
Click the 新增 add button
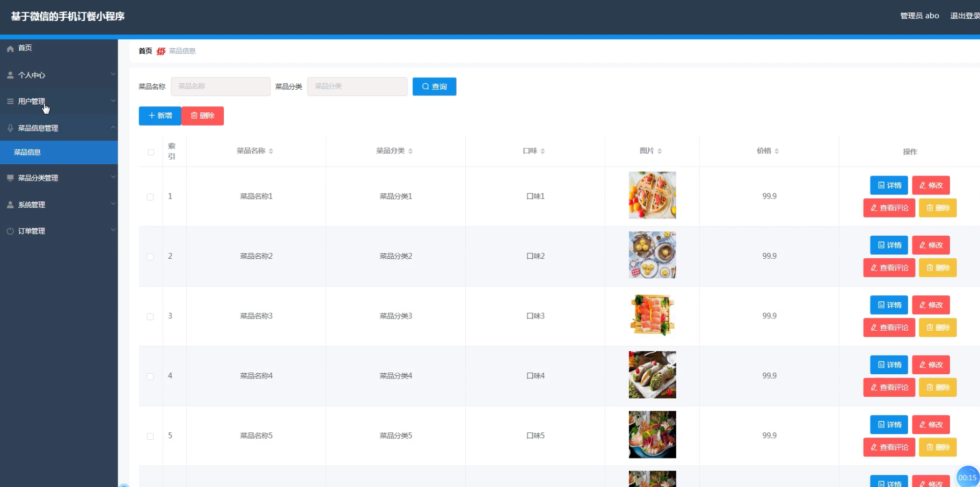point(160,116)
